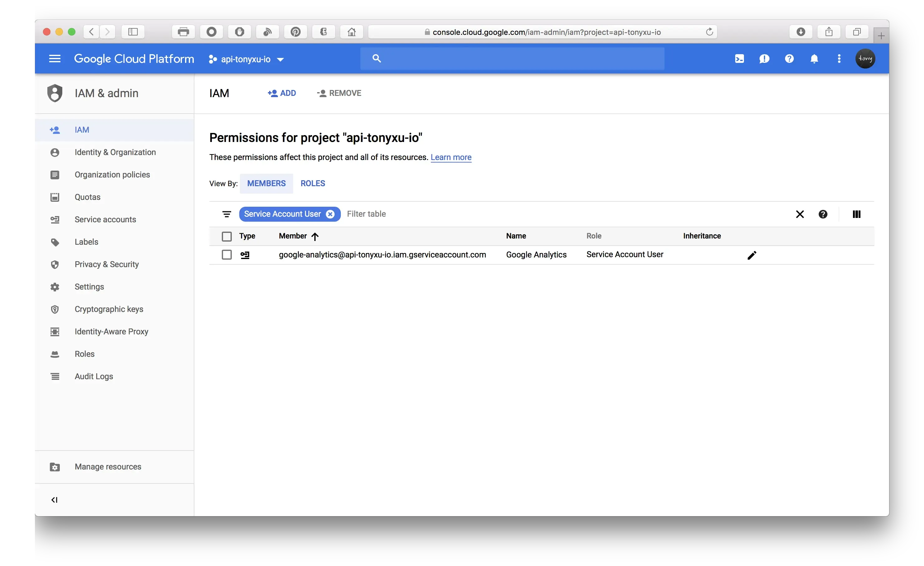Open column display options icon
The width and height of the screenshot is (924, 566).
point(856,214)
